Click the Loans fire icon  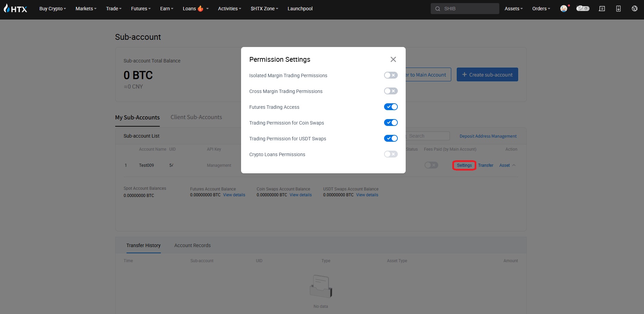tap(201, 9)
